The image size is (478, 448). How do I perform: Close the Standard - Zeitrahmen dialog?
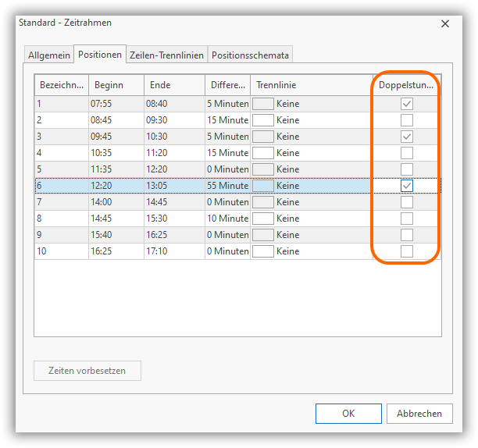coord(445,24)
